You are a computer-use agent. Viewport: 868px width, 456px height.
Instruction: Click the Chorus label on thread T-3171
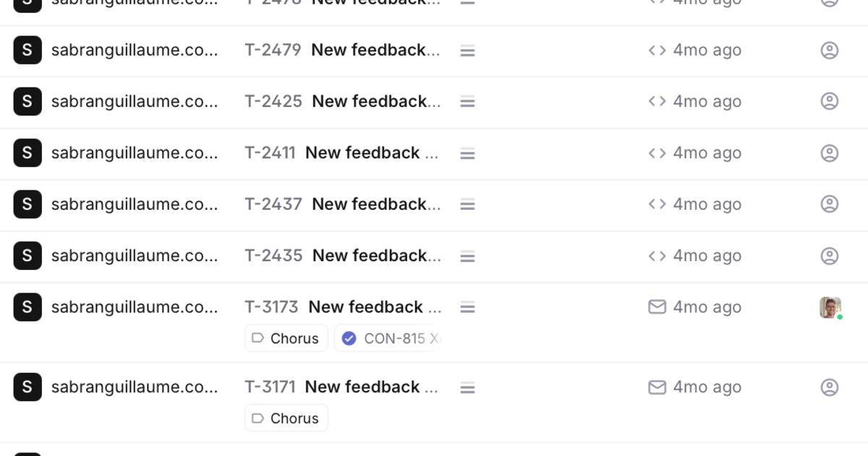click(x=286, y=418)
